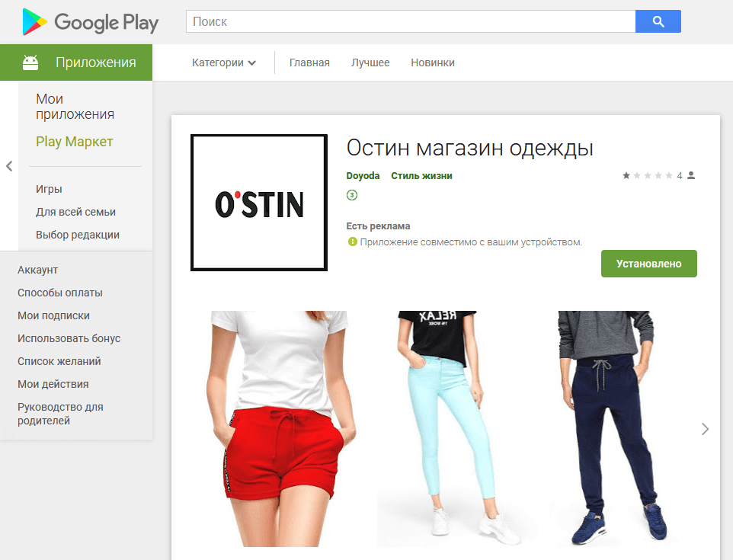
Task: Click the reviewers person icon
Action: tap(691, 175)
